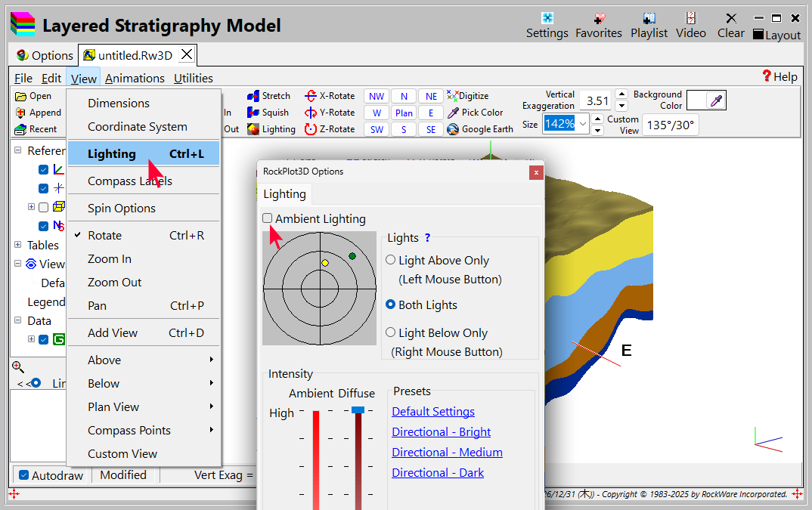Choose Coordinate System from View menu
This screenshot has width=812, height=510.
click(138, 127)
